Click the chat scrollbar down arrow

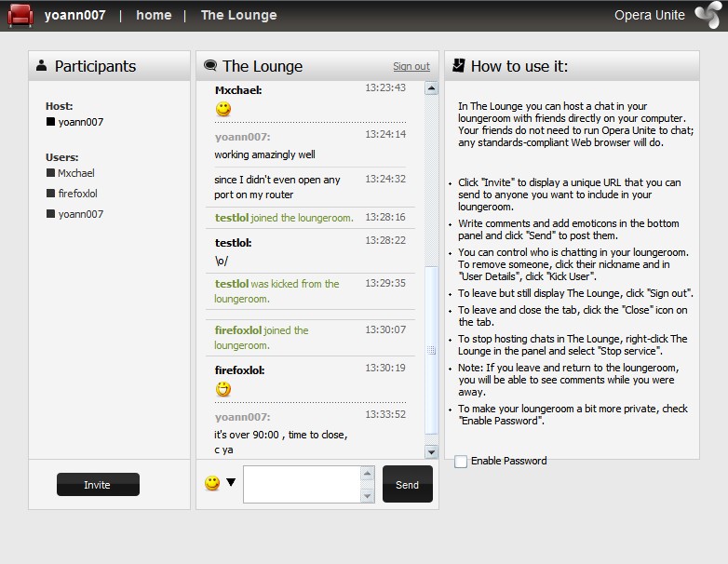click(x=431, y=451)
